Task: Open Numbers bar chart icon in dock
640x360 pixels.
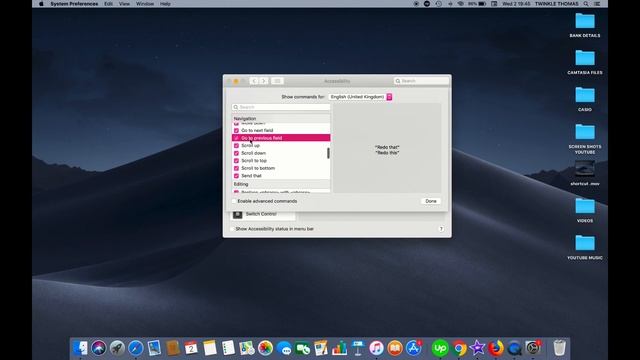Action: coord(339,348)
